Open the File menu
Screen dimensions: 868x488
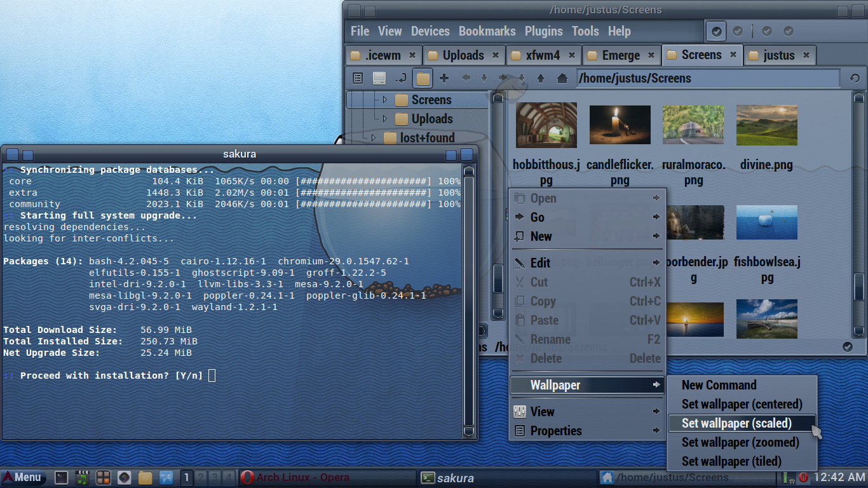point(360,31)
